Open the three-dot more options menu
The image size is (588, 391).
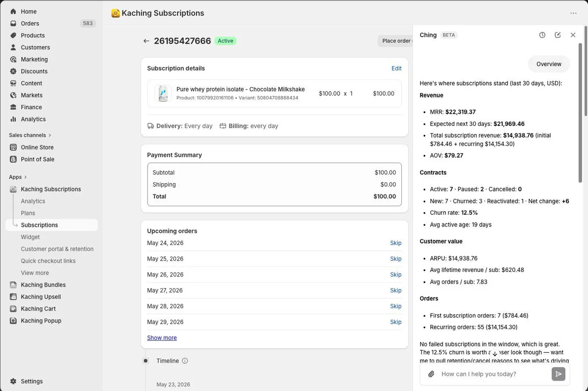pos(573,13)
